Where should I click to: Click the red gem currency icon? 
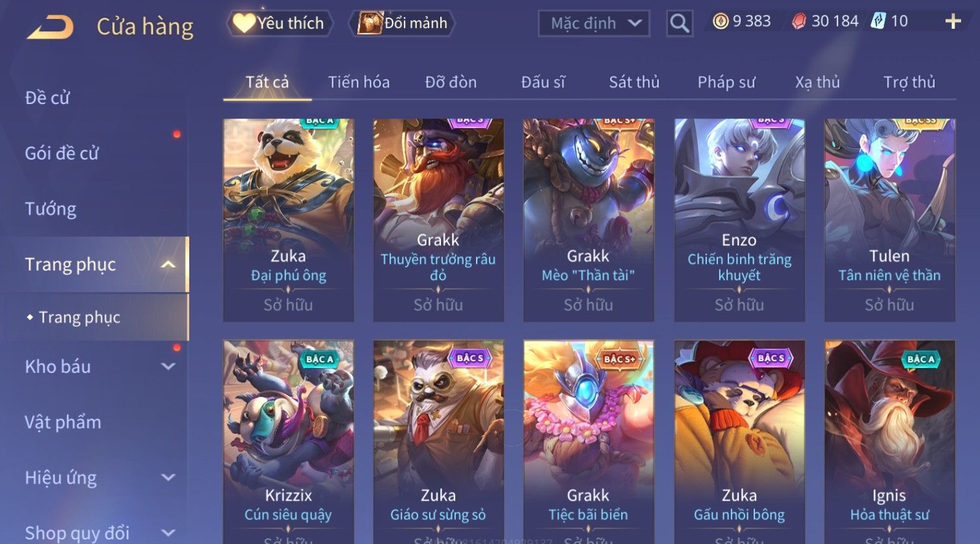(799, 21)
